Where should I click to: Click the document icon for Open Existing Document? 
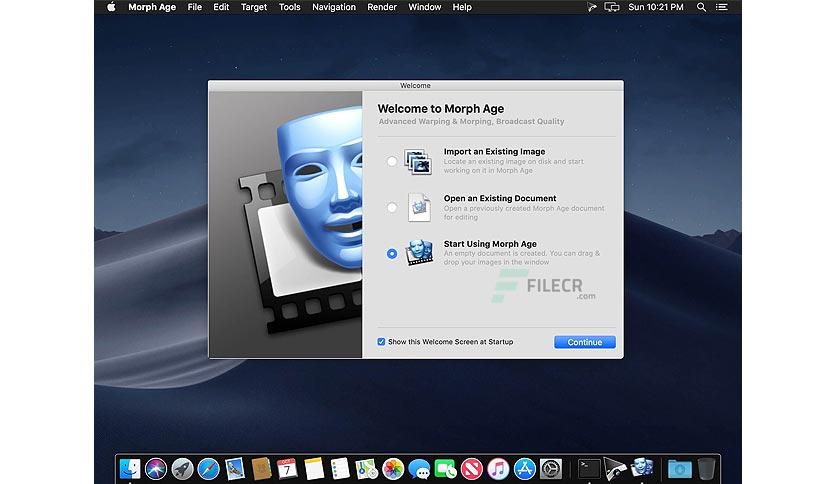point(419,207)
